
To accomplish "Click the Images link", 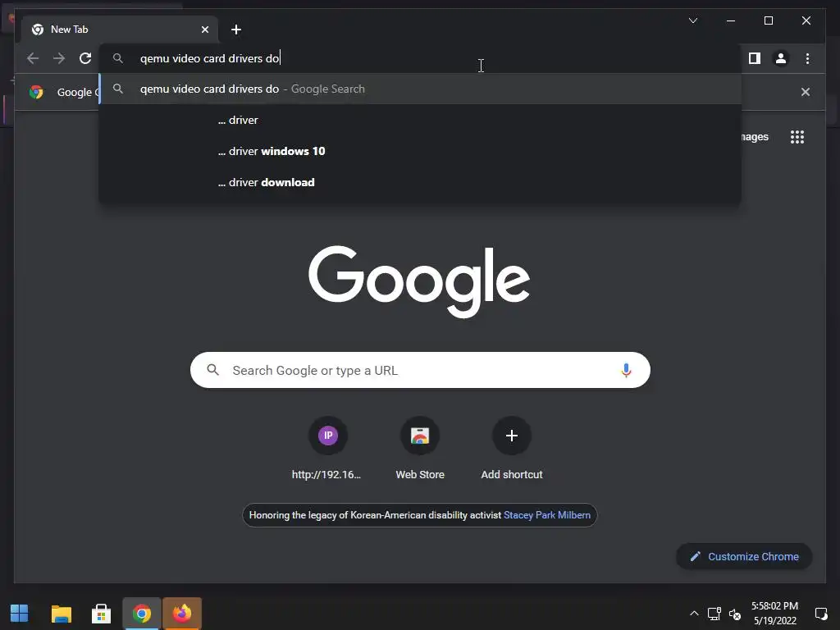I will 756,137.
